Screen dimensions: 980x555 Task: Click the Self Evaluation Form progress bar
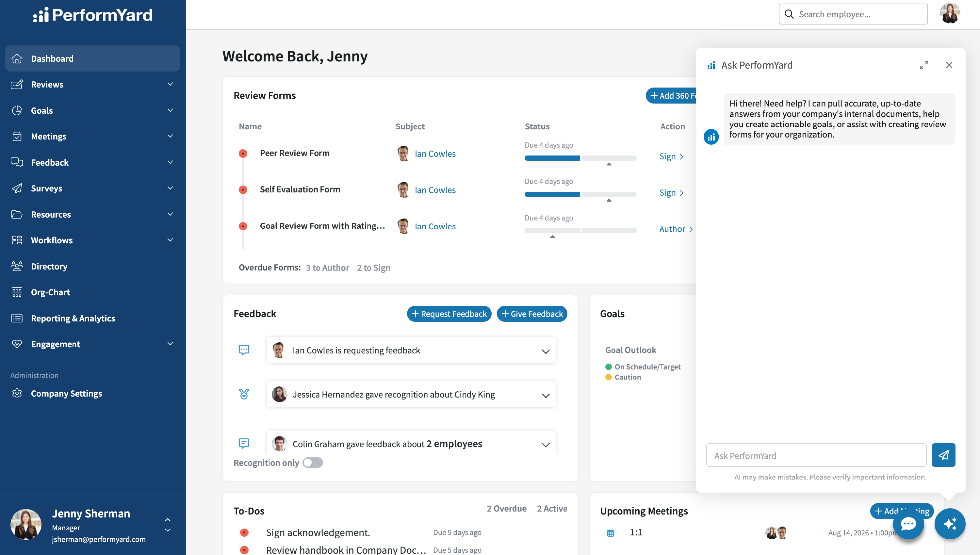pyautogui.click(x=580, y=194)
